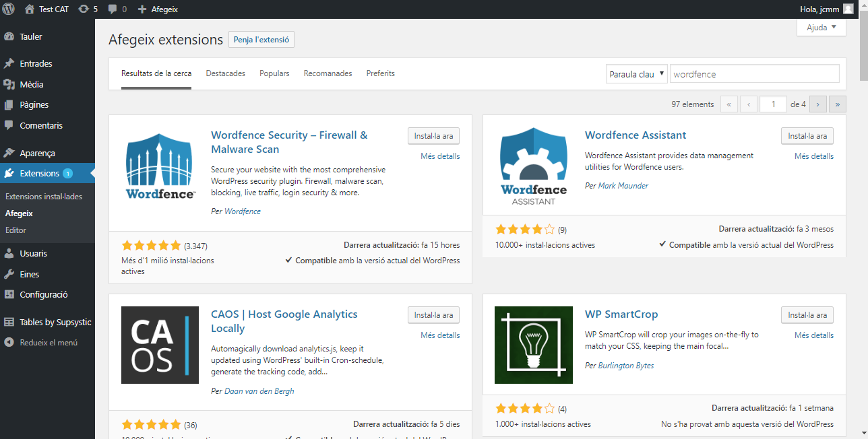This screenshot has height=439, width=868.
Task: Open Més detalls for CAOS plugin
Action: [x=440, y=335]
